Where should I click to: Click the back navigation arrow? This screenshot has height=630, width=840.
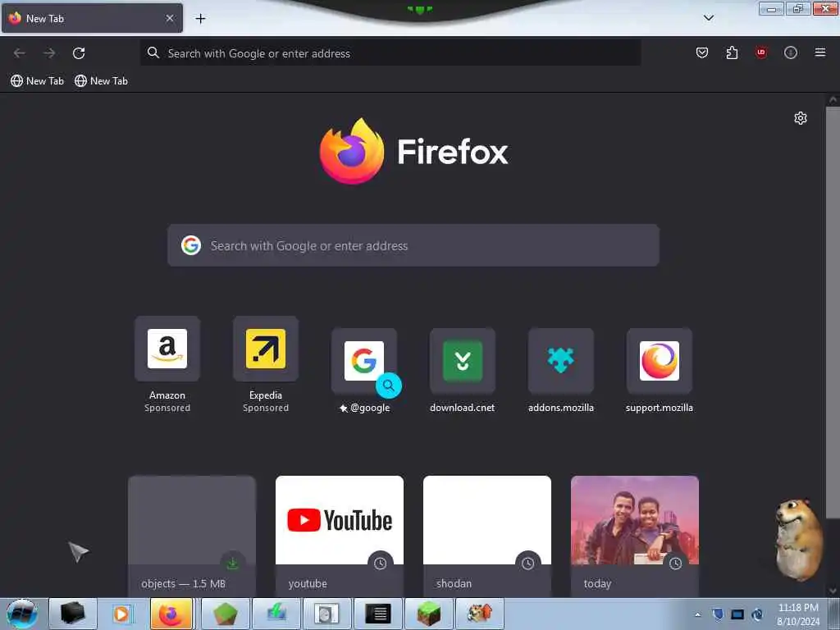coord(20,53)
